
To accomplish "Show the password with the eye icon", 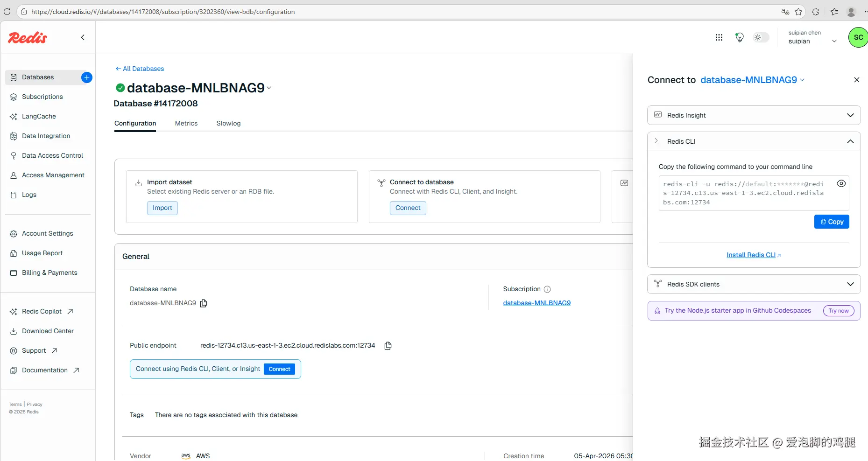I will click(x=841, y=183).
